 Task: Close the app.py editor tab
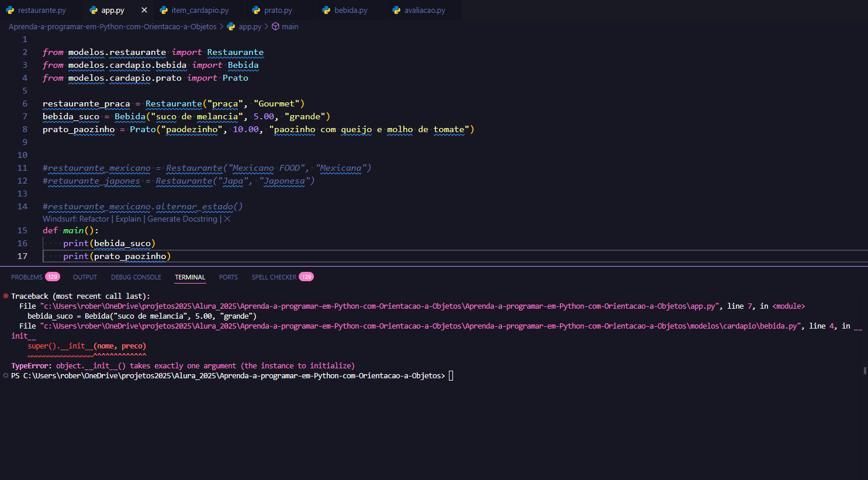click(144, 10)
